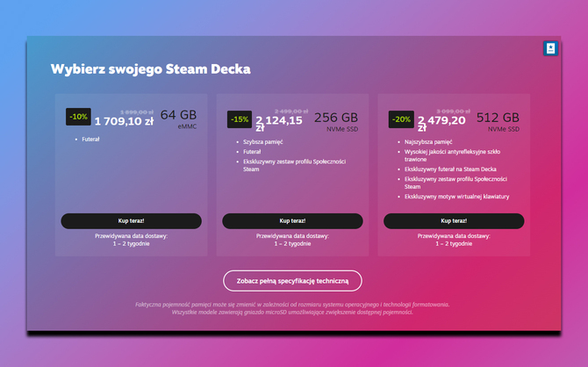Click NVMe SSD under 512 GB

tap(504, 129)
